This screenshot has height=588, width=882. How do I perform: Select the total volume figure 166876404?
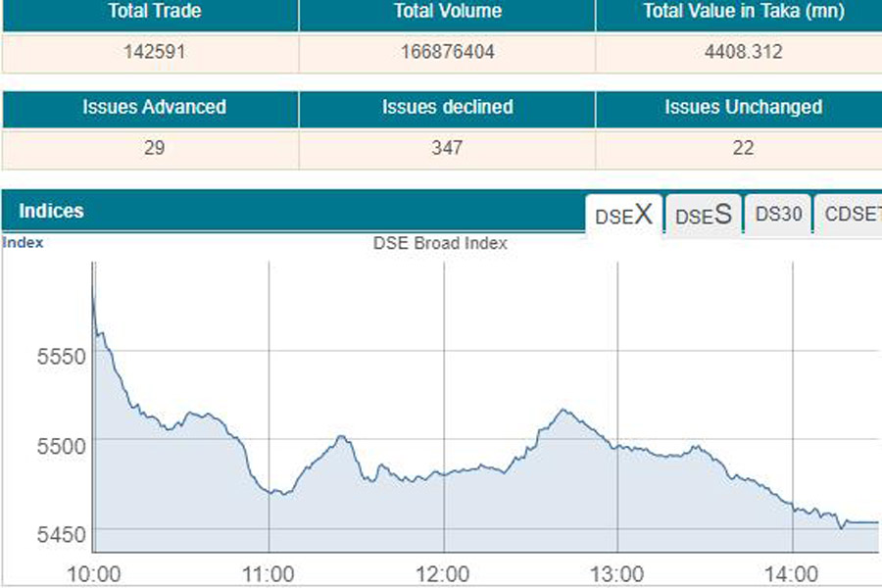[x=447, y=53]
